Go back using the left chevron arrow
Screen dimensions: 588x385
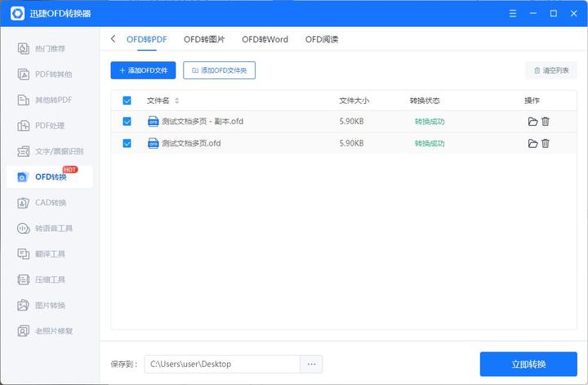(113, 38)
